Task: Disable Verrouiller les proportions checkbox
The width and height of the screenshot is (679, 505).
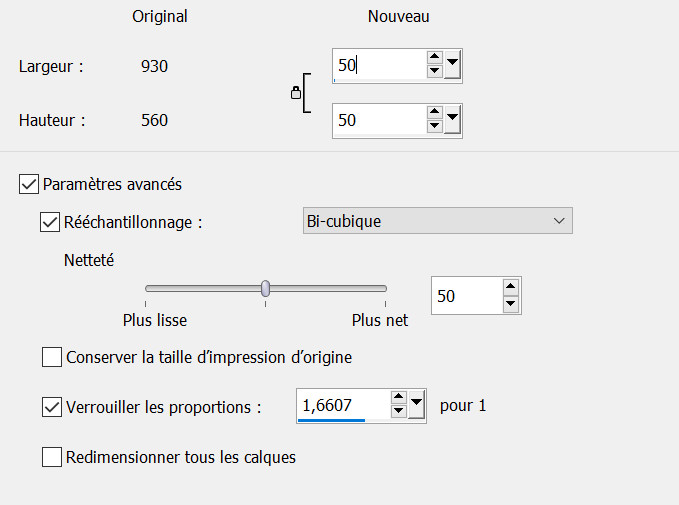Action: tap(52, 407)
